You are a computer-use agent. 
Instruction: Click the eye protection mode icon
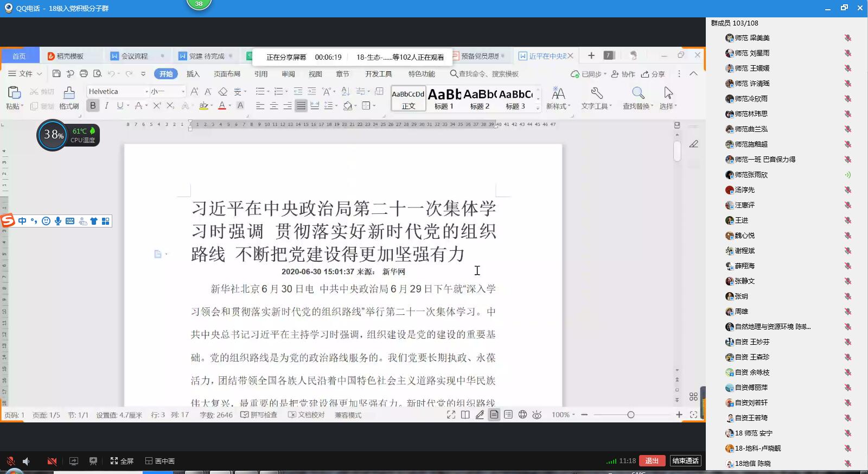coord(537,415)
